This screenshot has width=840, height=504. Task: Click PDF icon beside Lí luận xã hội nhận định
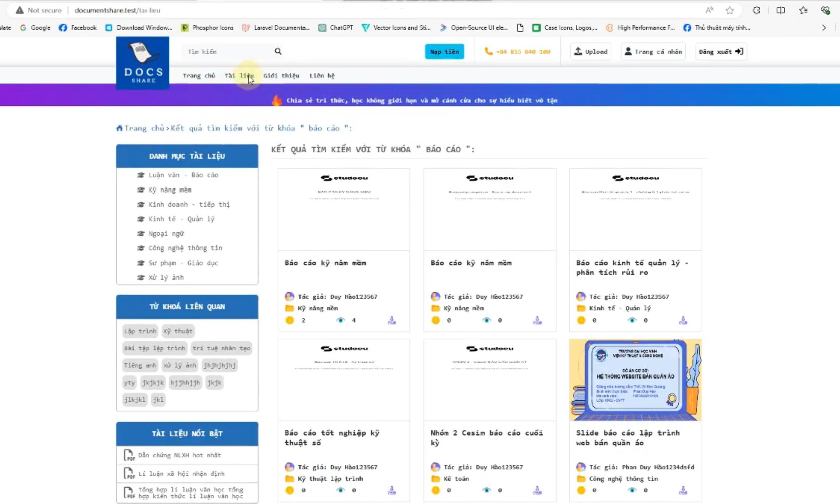tap(129, 474)
